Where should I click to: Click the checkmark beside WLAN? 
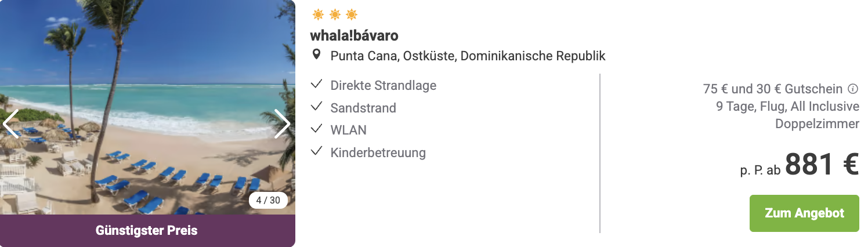pyautogui.click(x=316, y=129)
